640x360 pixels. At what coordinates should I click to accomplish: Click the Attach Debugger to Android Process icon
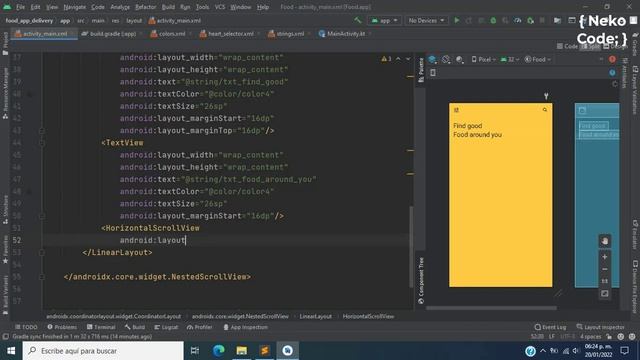(x=530, y=20)
